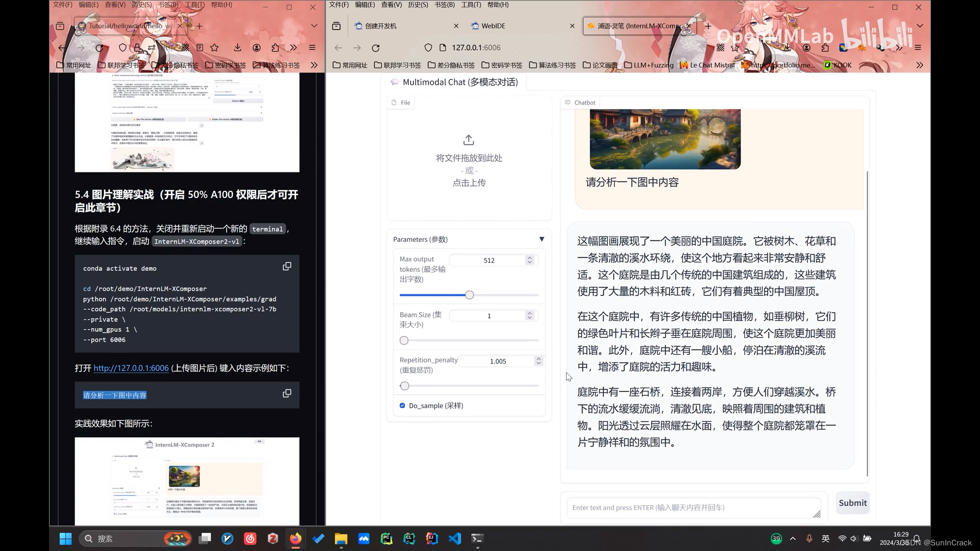Click the file upload arrow icon
Viewport: 980px width, 551px height.
[x=469, y=140]
